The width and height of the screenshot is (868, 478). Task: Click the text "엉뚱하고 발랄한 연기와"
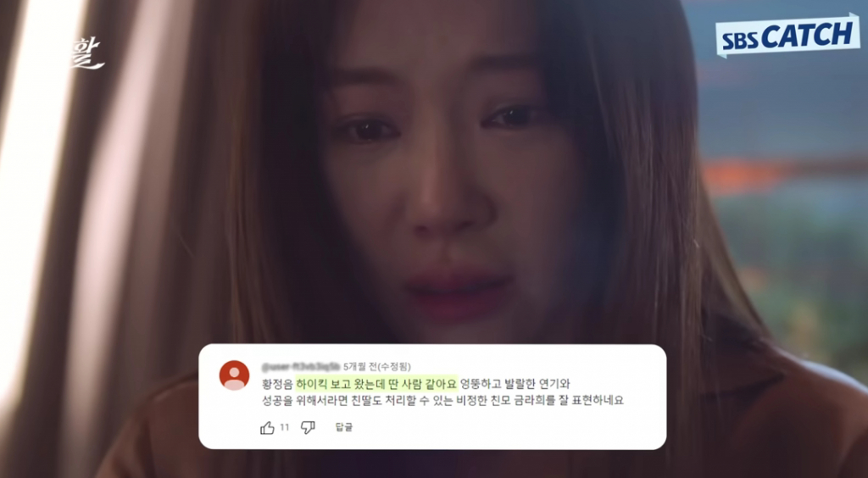click(x=515, y=383)
